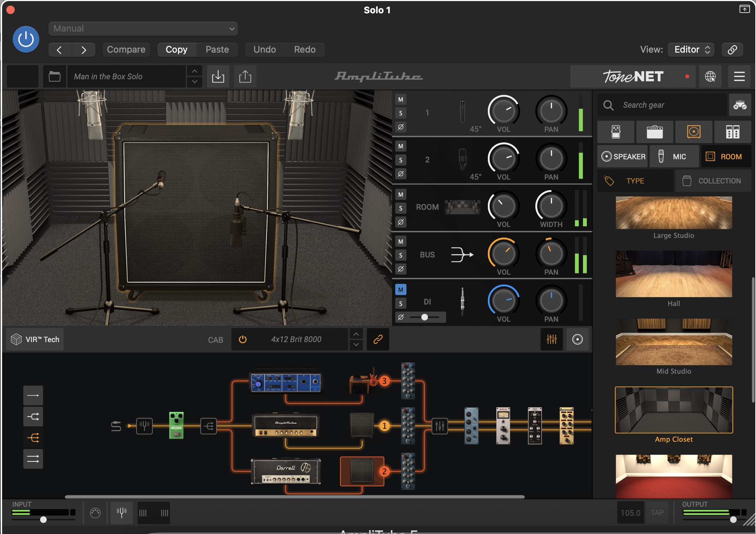The width and height of the screenshot is (756, 534).
Task: Select the Man in the Box Solo preset name
Action: (126, 76)
